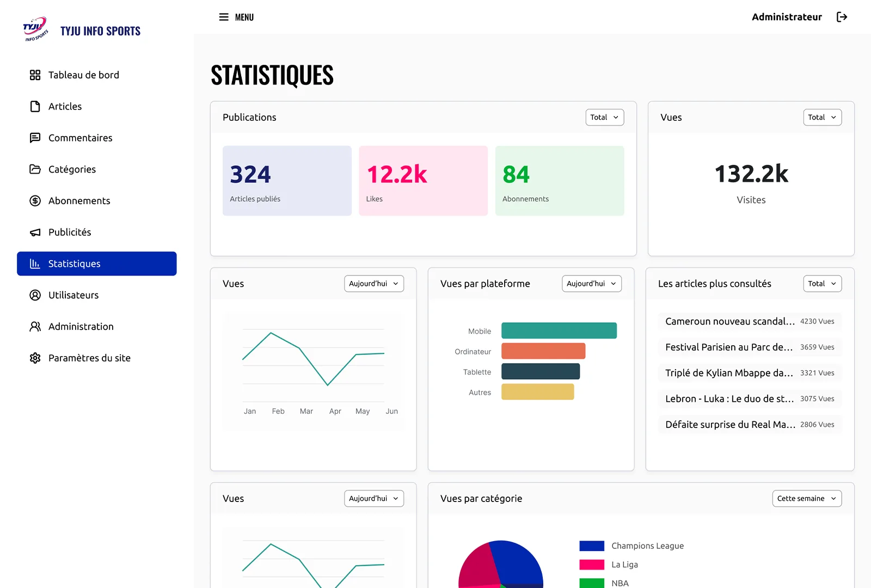Click the Champions League blue legend swatch
The image size is (871, 588).
point(592,546)
